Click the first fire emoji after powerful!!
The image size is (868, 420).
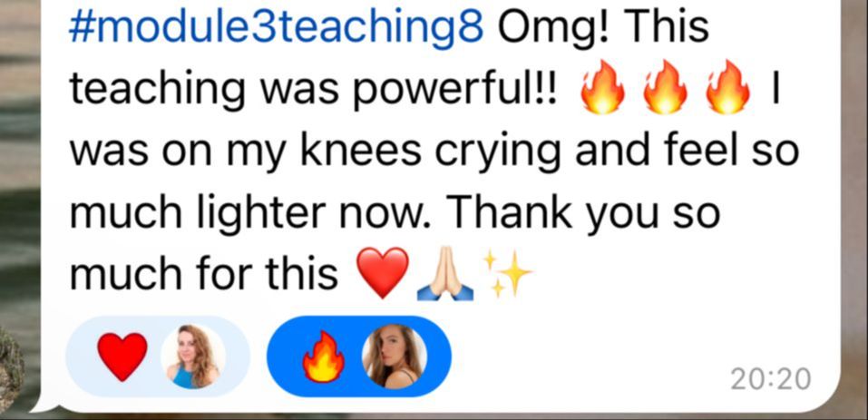click(601, 87)
